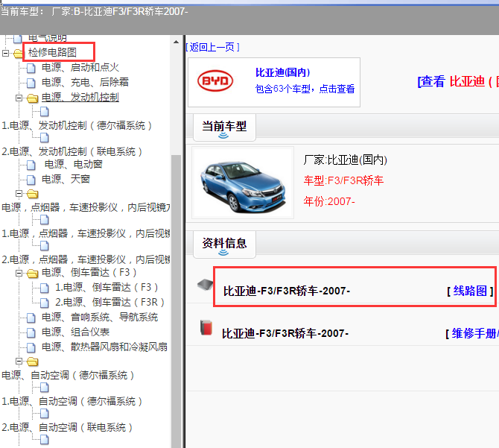Open 电源、启动和点火 diagram
The width and height of the screenshot is (499, 448).
[80, 68]
